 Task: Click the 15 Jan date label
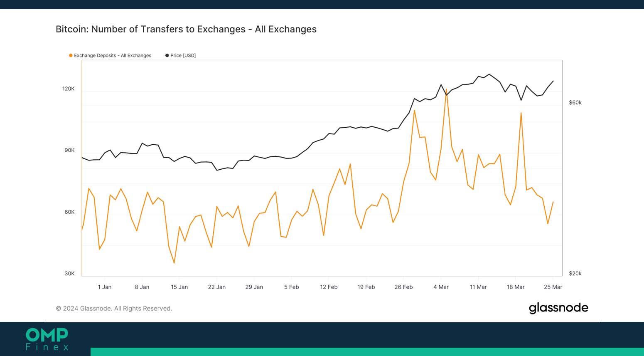tap(179, 287)
